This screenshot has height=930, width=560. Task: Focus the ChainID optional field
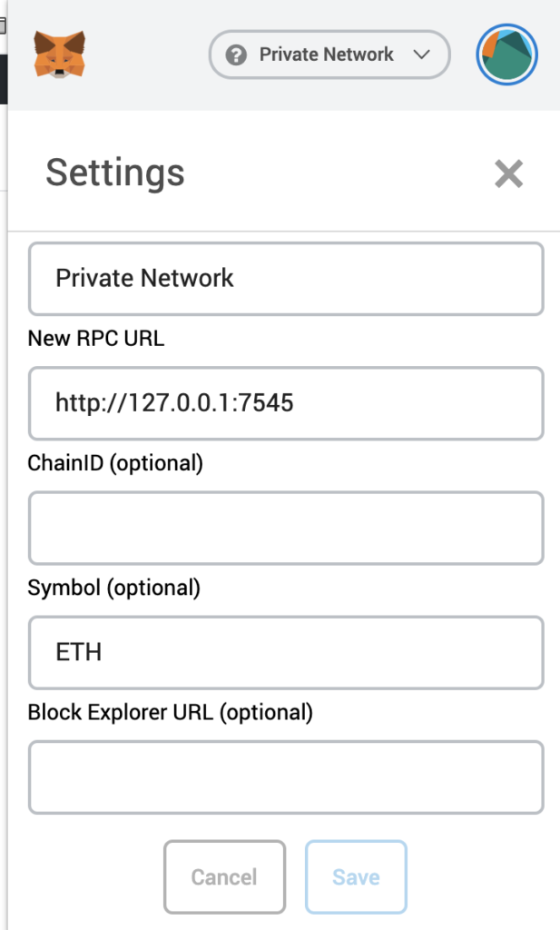coord(286,528)
